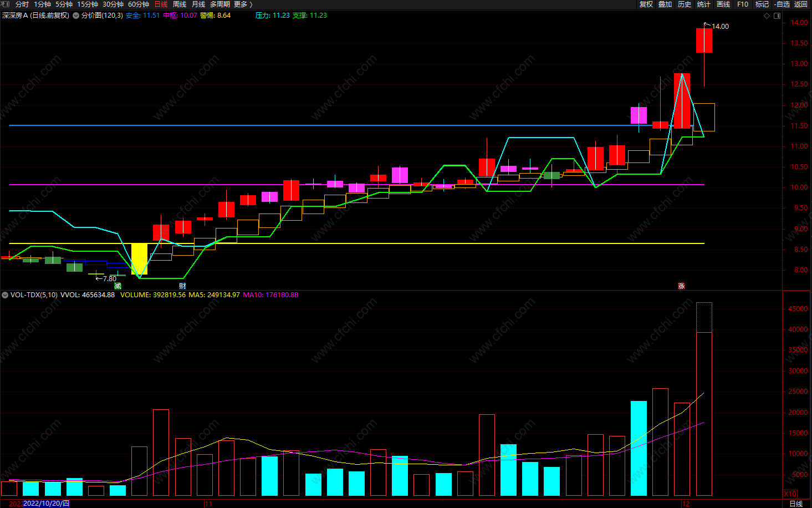Click the 复权 button
The image size is (812, 508).
pos(646,4)
